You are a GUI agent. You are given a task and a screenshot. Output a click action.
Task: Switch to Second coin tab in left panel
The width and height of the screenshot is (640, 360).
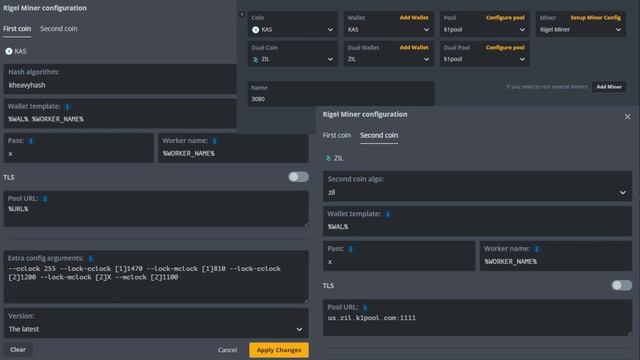59,29
